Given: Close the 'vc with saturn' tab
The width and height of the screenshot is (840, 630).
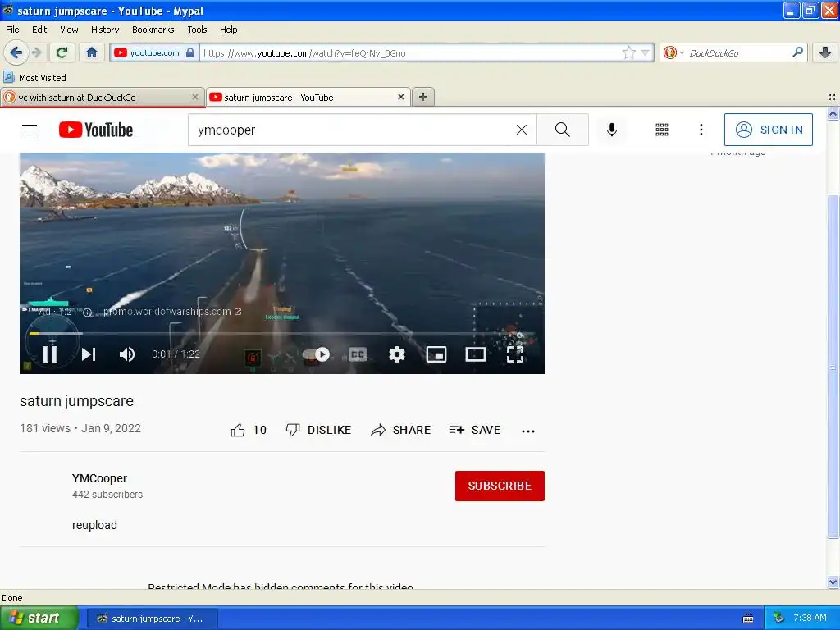Looking at the screenshot, I should coord(195,97).
